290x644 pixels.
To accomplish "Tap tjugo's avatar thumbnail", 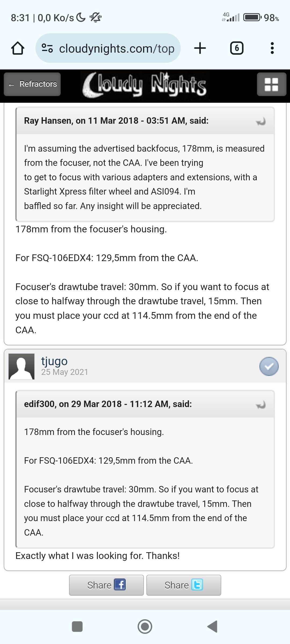I will (21, 366).
